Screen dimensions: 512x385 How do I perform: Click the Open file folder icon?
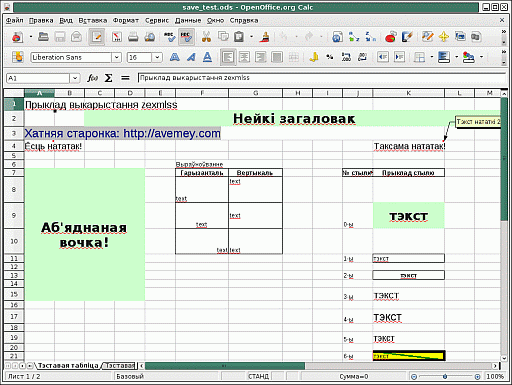pos(43,37)
